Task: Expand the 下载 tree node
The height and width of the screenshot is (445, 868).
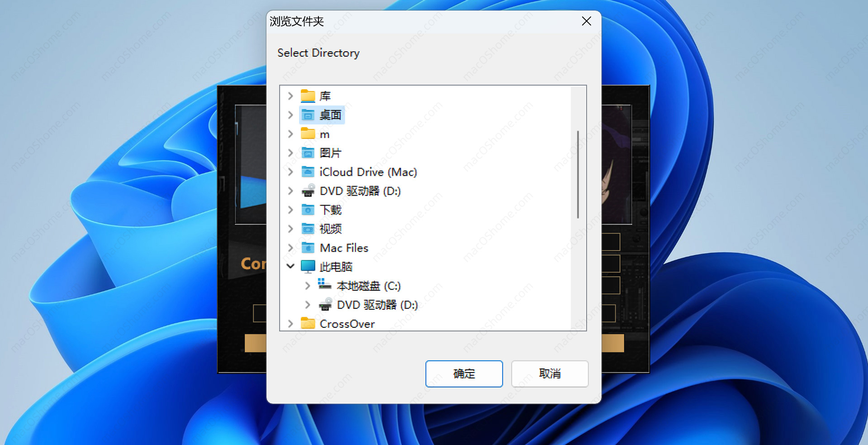Action: point(290,210)
